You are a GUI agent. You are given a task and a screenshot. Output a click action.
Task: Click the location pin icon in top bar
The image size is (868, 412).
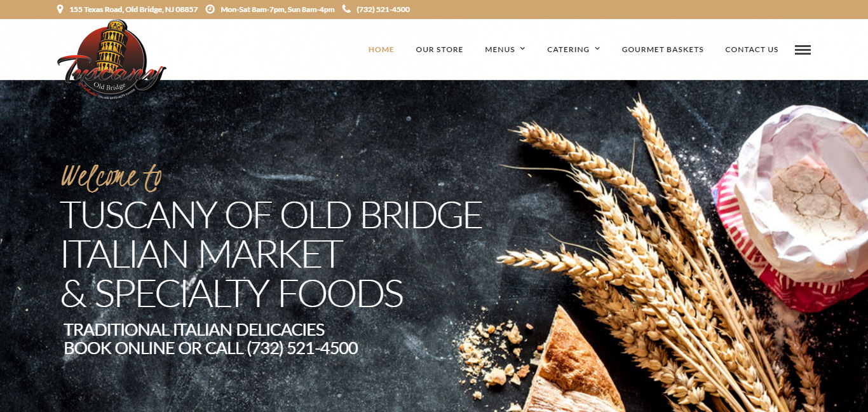[60, 10]
